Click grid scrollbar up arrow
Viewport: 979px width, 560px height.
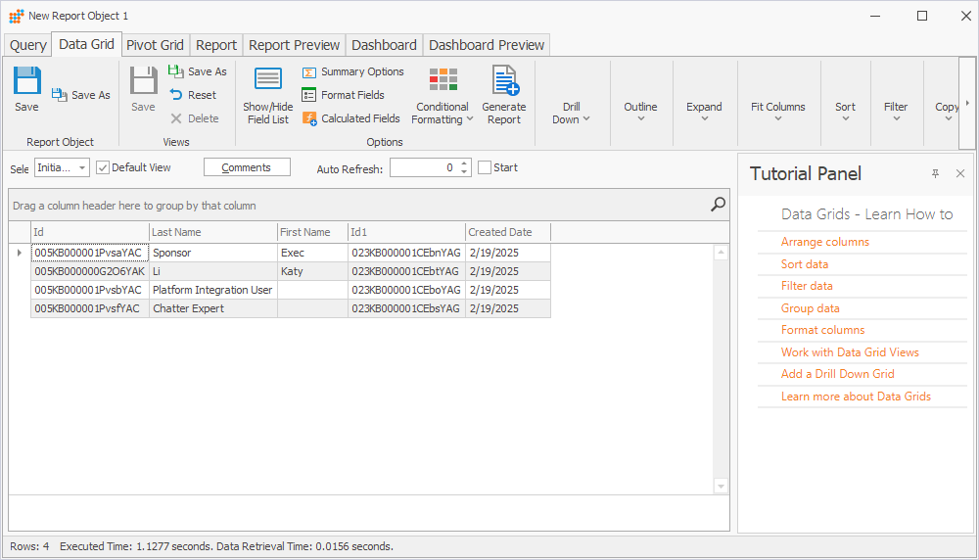coord(722,253)
